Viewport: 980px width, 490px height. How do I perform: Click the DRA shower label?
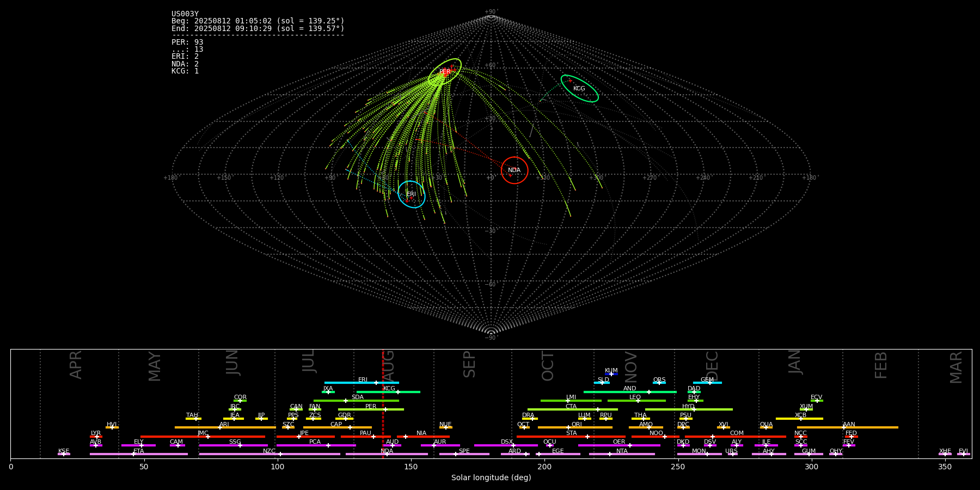(528, 415)
